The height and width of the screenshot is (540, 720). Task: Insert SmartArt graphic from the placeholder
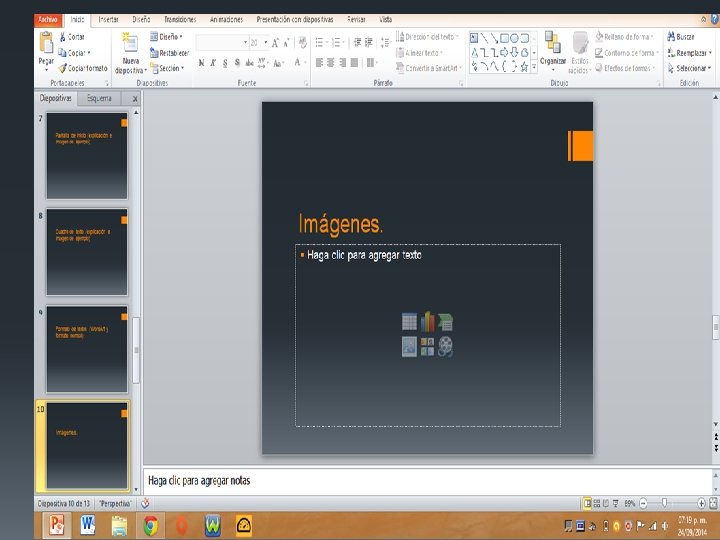coord(445,321)
